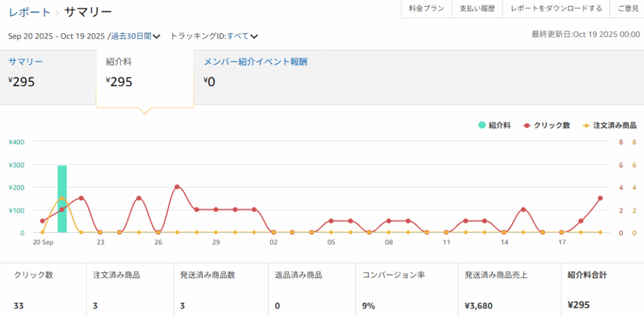Screen dimensions: 644x316
Task: Toggle 注文済み商品 legend series visibility
Action: tap(609, 125)
